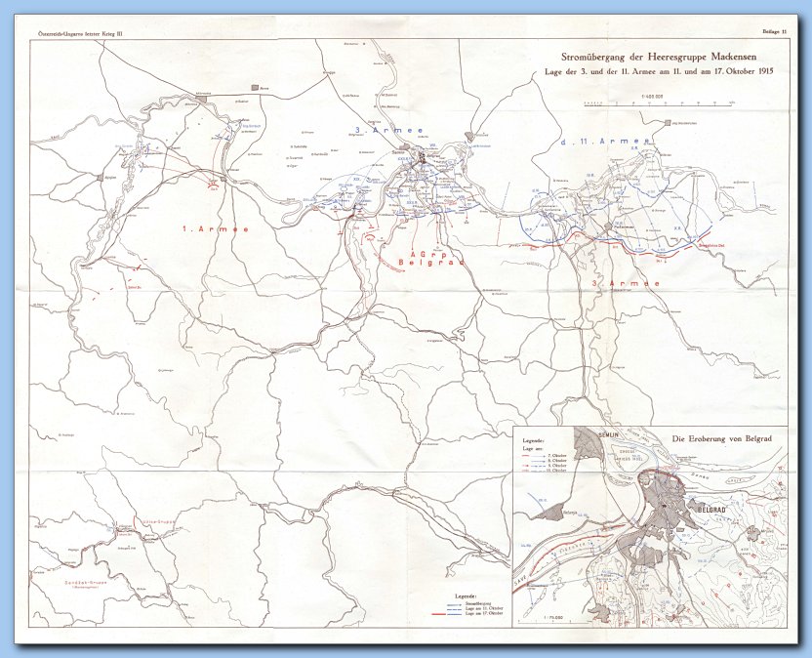Click the blue 'd. 11. Armee' label
This screenshot has height=658, width=812.
point(603,144)
